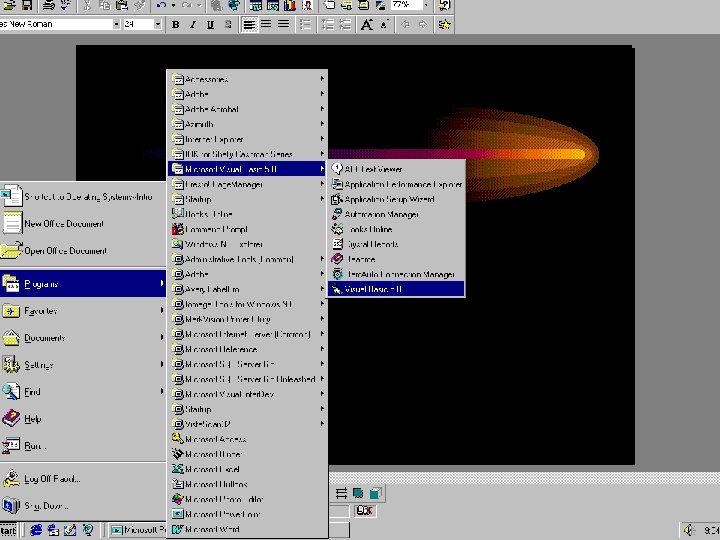
Task: Click the Help book icon in Start menu
Action: click(x=11, y=419)
